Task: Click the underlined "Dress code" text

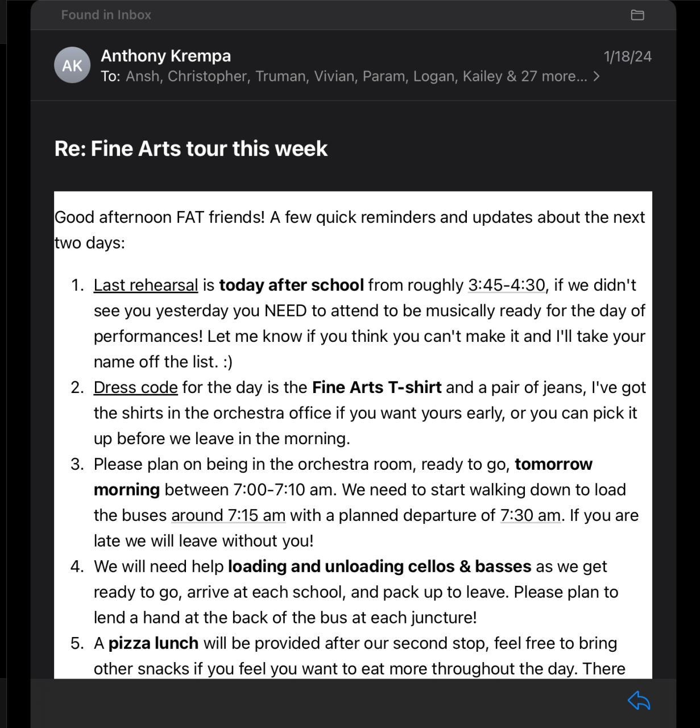Action: (x=135, y=387)
